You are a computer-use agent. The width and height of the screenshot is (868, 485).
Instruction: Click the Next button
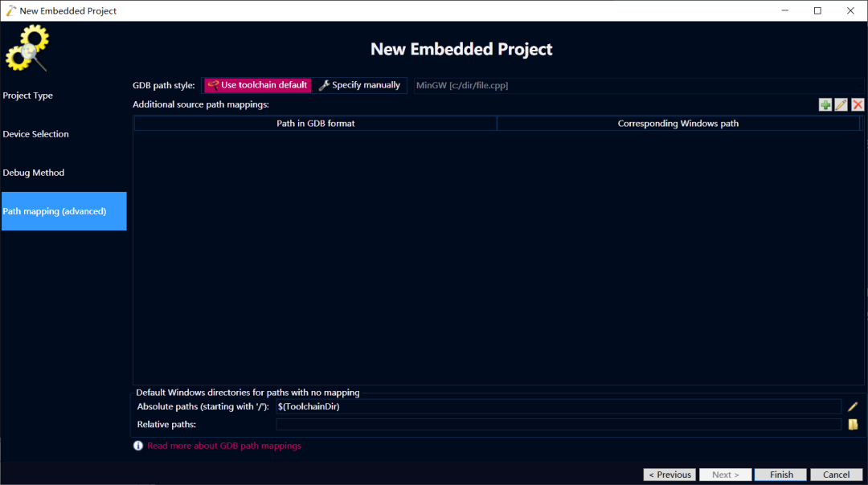(725, 475)
